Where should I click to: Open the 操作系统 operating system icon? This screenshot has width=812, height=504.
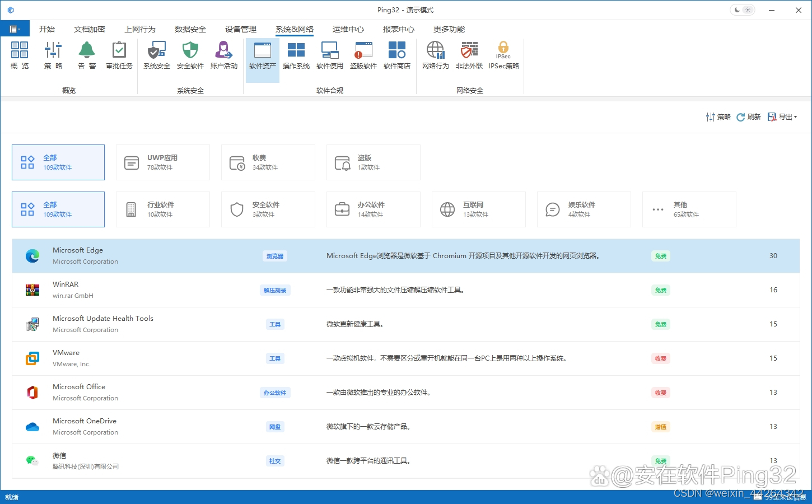coord(296,55)
